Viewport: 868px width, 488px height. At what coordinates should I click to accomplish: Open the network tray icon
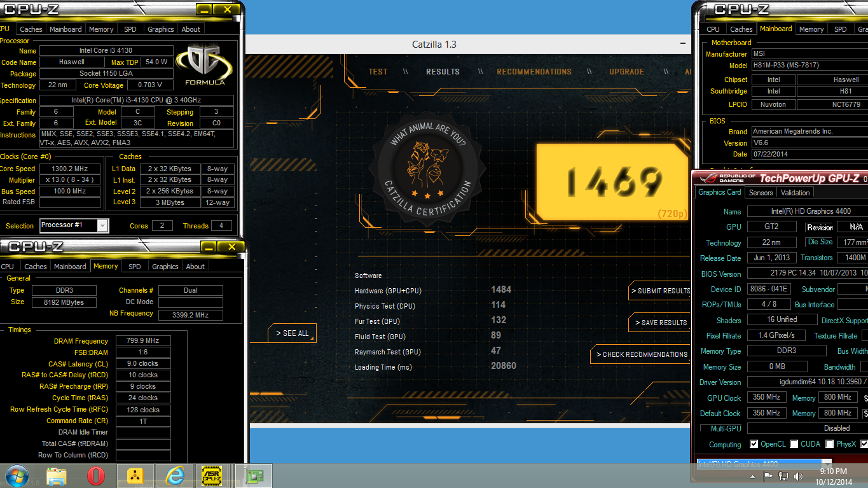[783, 476]
